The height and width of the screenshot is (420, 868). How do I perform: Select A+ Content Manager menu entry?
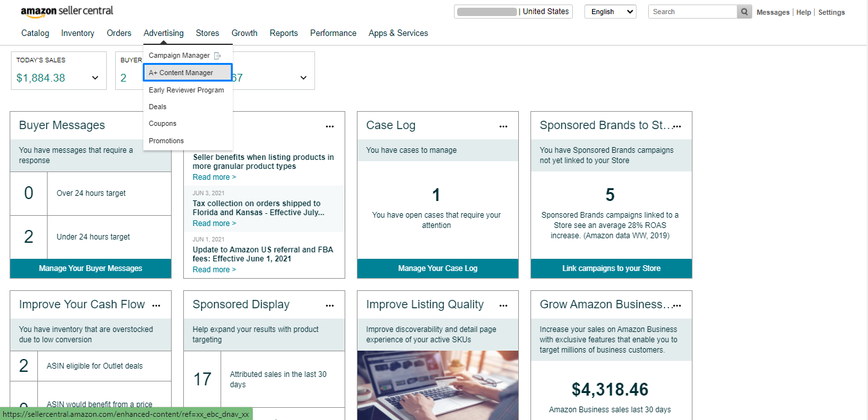(x=188, y=73)
